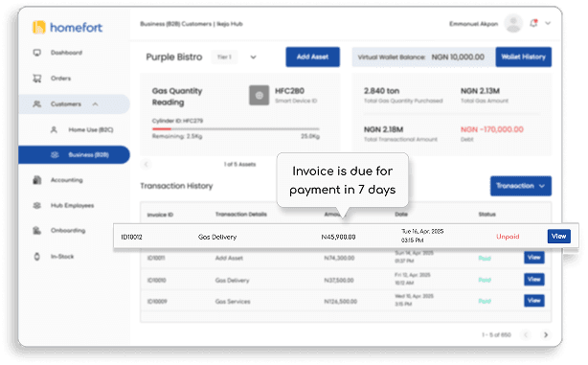Click the Add Asset button

[x=313, y=57]
